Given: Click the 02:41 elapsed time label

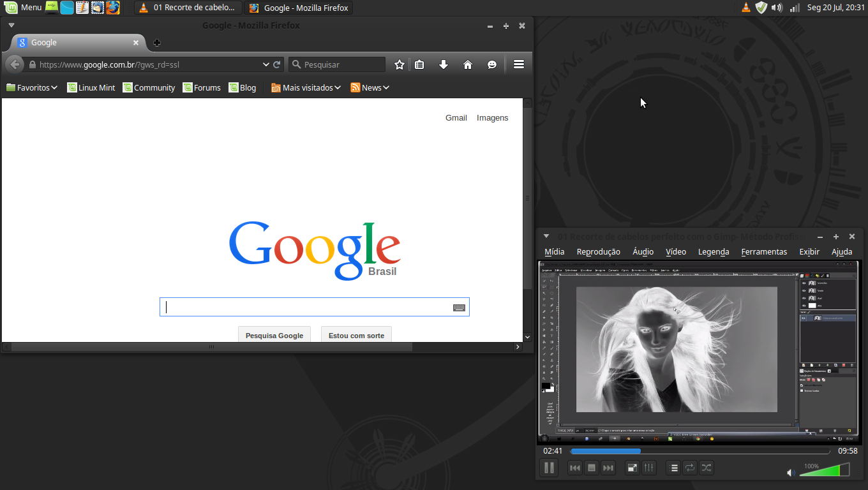Looking at the screenshot, I should [553, 451].
